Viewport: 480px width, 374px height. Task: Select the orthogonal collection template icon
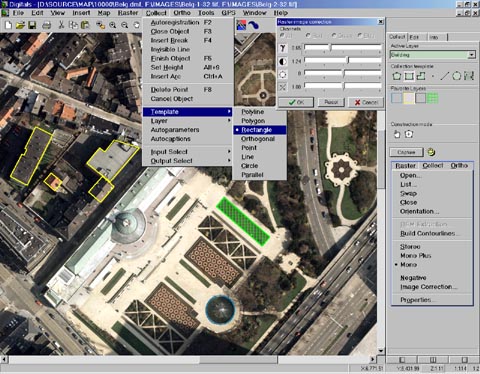click(x=421, y=76)
